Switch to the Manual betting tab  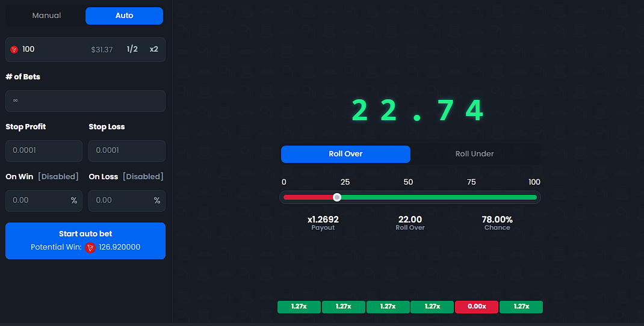click(x=46, y=16)
